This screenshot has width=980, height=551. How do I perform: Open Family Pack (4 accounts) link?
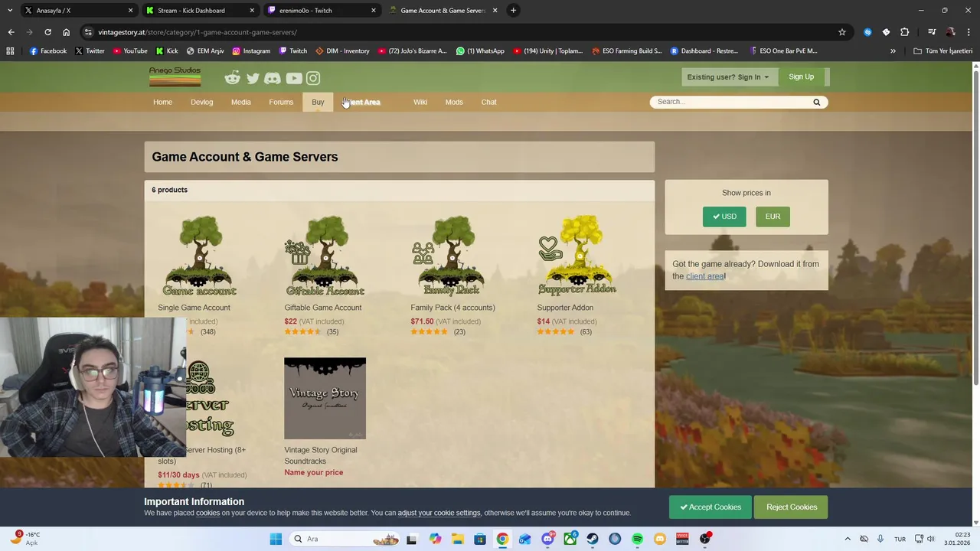point(452,308)
